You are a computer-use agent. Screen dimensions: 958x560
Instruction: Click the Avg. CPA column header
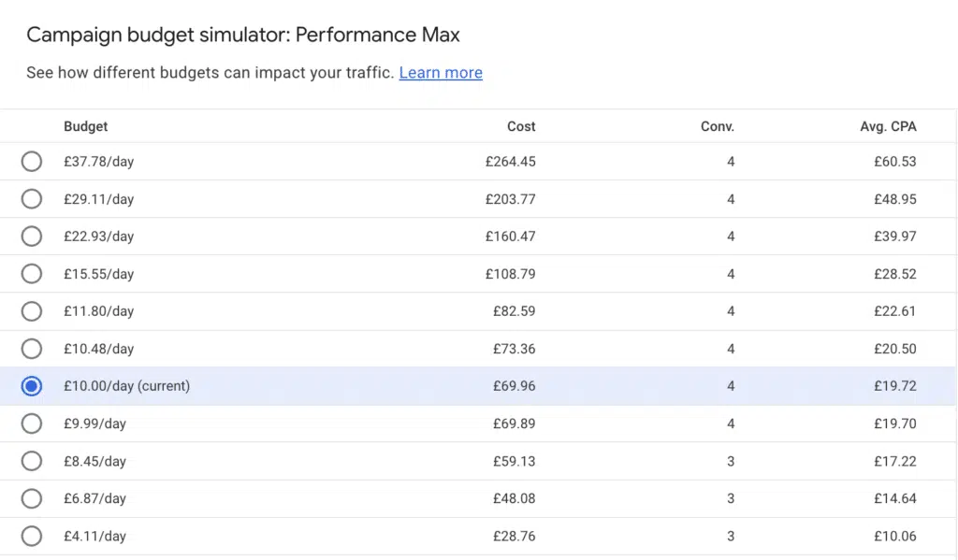[x=889, y=126]
